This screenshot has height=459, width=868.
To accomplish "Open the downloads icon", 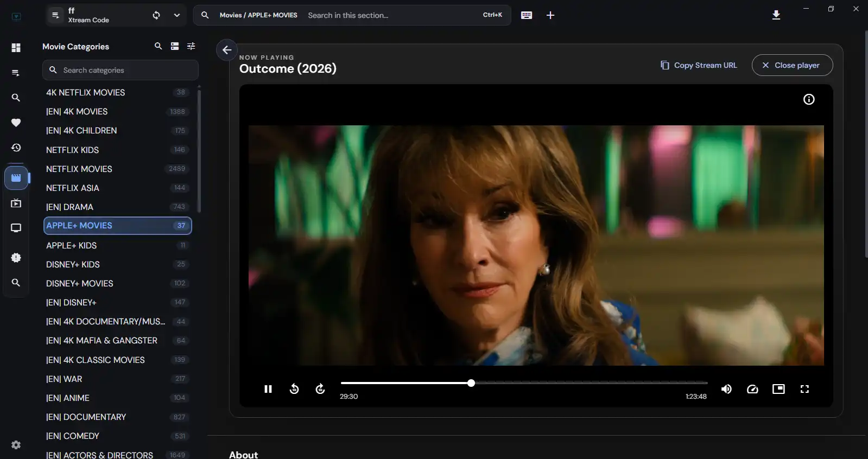I will coord(776,15).
